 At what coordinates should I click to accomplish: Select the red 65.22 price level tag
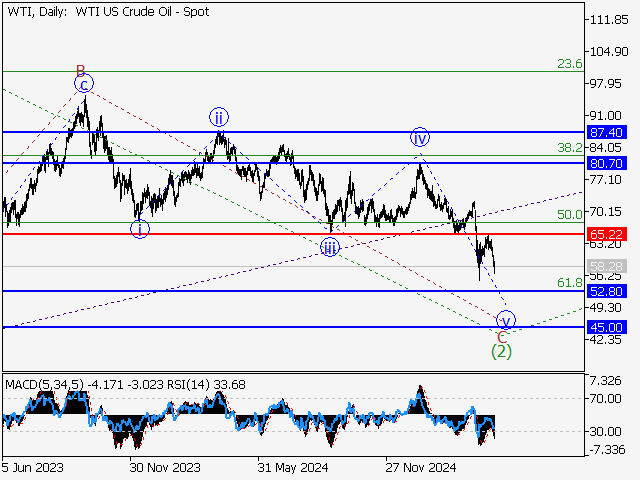pyautogui.click(x=607, y=234)
